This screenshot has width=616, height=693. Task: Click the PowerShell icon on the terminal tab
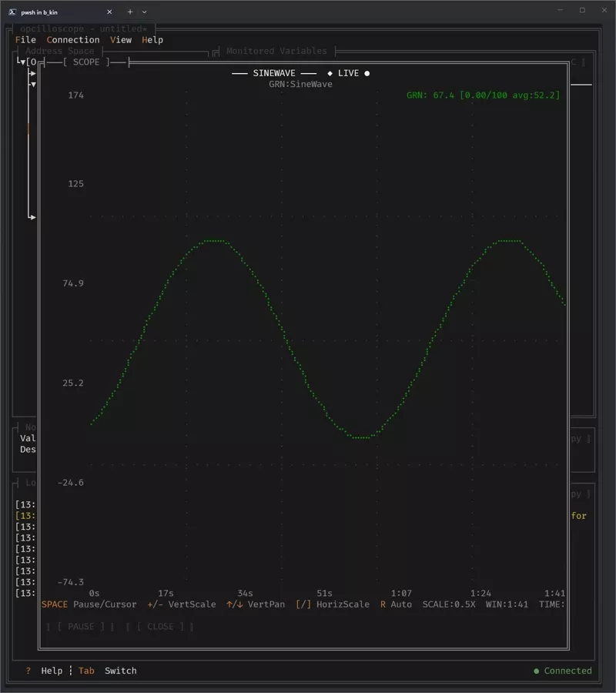(11, 12)
